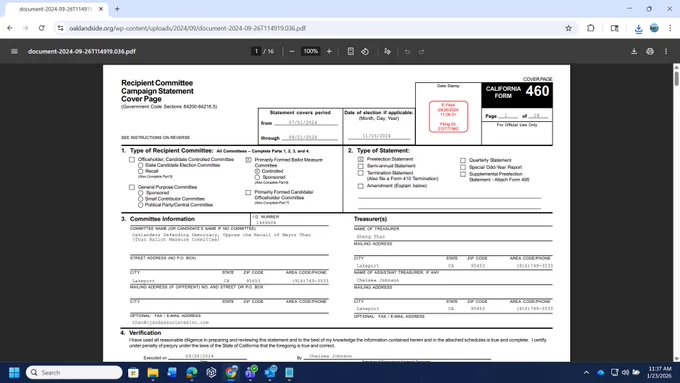
Task: Open the PDF sidebar menu icon
Action: tap(14, 51)
